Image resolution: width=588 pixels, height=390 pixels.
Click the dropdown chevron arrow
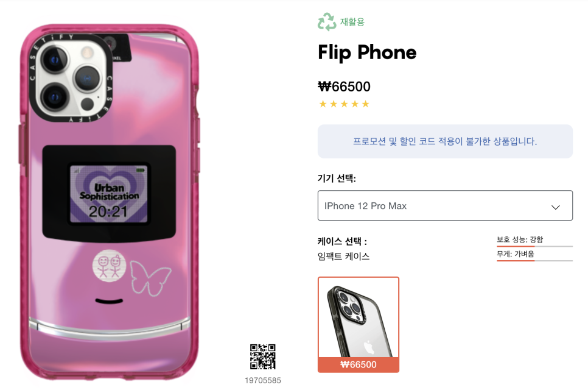(555, 207)
